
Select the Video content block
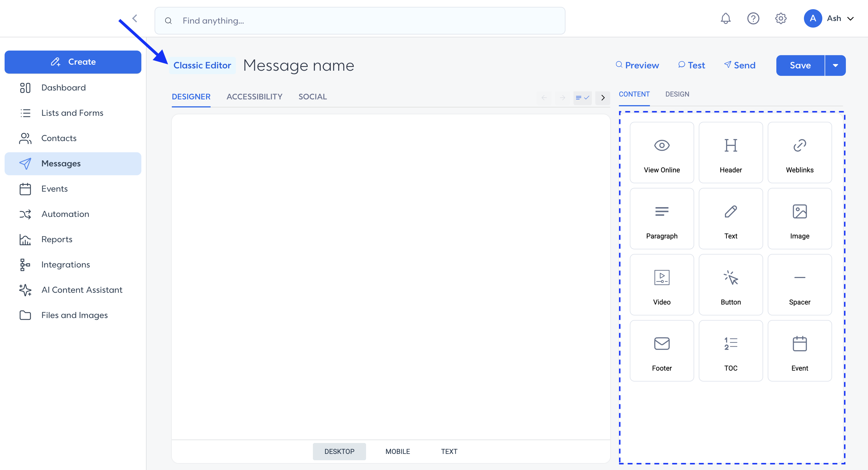click(x=661, y=285)
